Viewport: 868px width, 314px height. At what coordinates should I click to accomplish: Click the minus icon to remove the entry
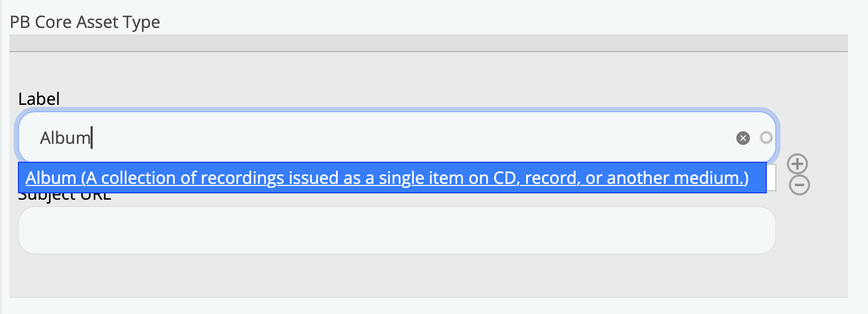(x=799, y=185)
